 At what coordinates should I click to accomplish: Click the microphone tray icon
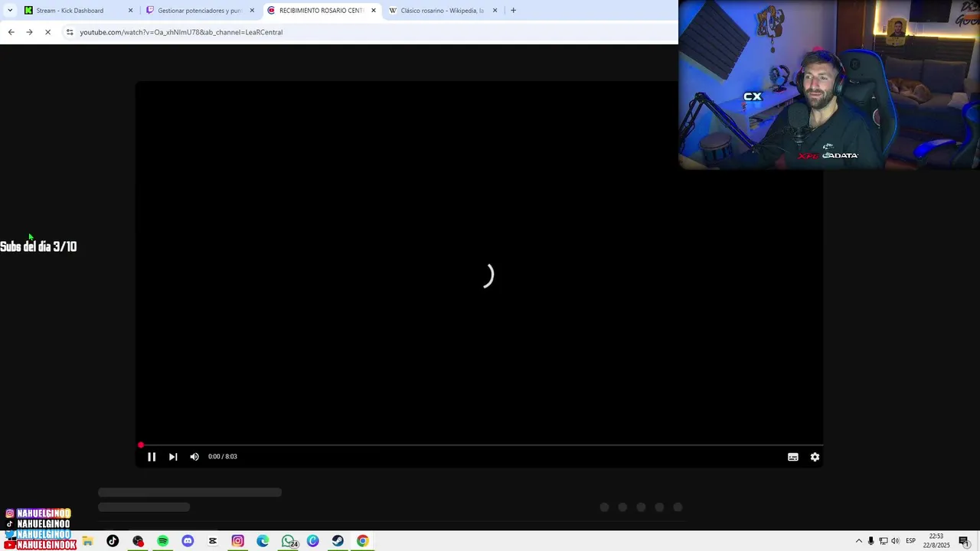(x=871, y=541)
